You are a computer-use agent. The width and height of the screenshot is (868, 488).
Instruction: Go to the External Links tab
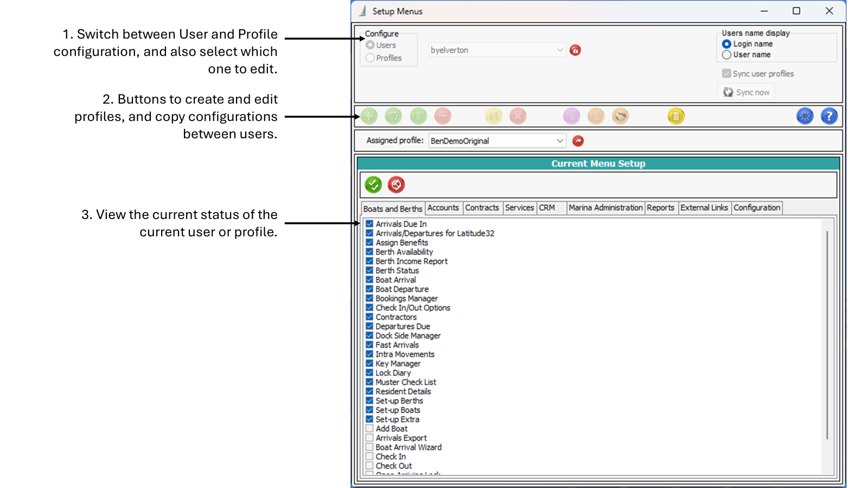704,208
